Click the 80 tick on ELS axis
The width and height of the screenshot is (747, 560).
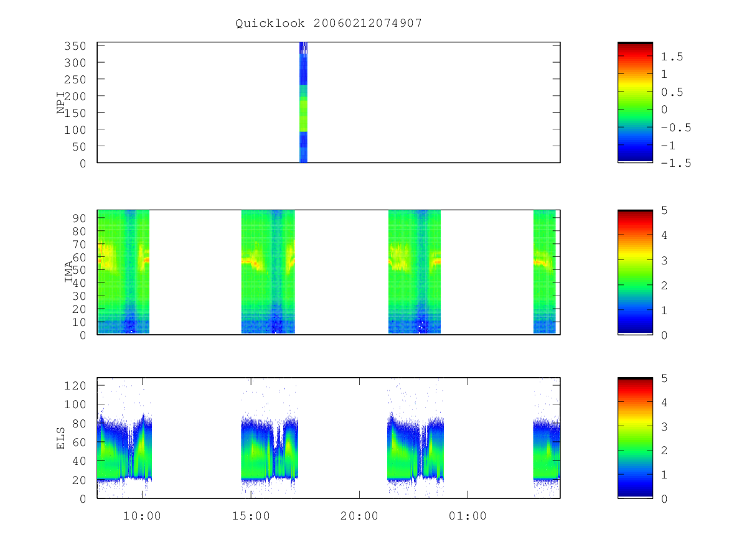coord(80,424)
